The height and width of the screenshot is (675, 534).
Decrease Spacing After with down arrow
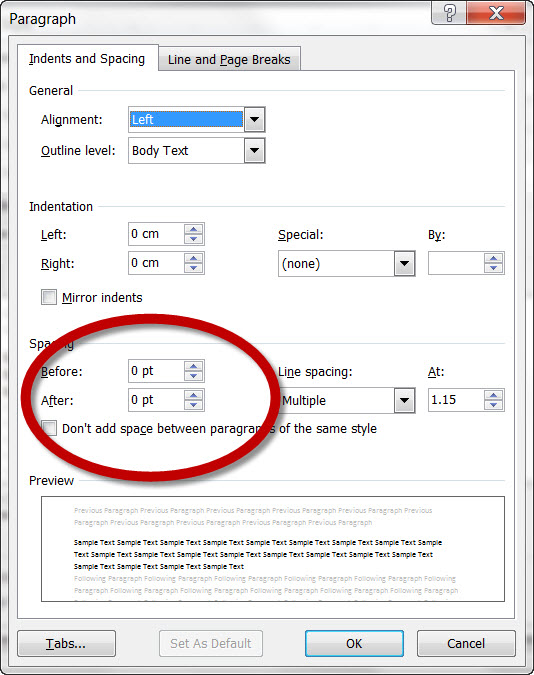click(193, 405)
